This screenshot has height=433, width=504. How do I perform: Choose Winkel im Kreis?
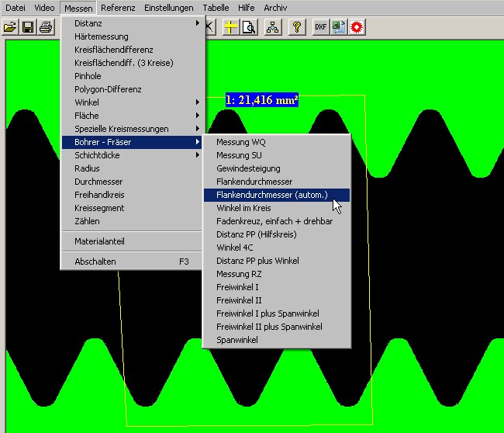tap(277, 208)
